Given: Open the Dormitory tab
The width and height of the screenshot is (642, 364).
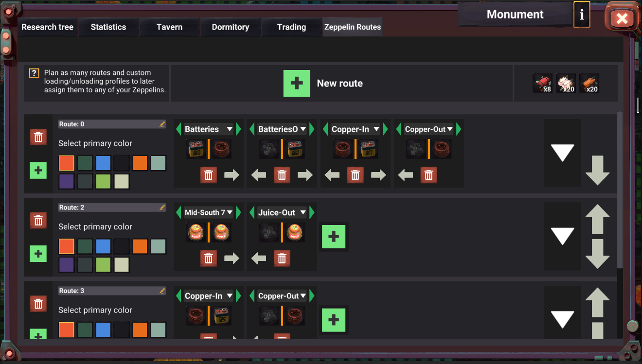Looking at the screenshot, I should coord(231,27).
